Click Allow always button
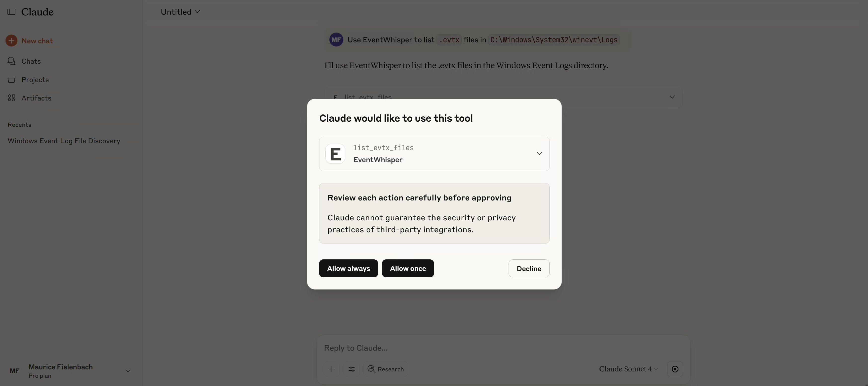The image size is (868, 386). [348, 268]
